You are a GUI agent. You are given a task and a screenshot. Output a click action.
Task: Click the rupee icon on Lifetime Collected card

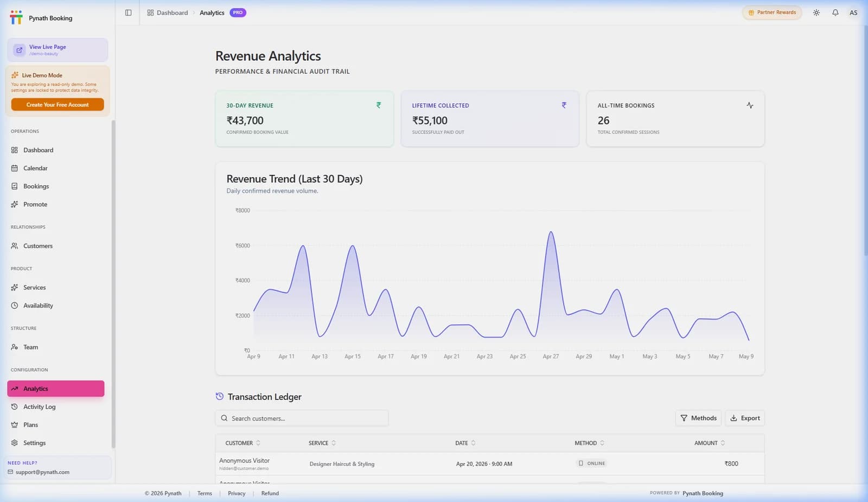tap(564, 105)
